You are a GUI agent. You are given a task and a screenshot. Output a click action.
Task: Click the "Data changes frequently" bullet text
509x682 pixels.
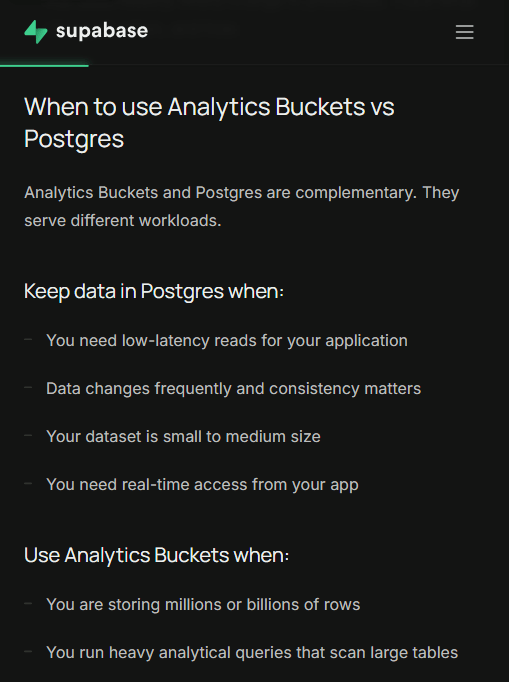tap(233, 388)
